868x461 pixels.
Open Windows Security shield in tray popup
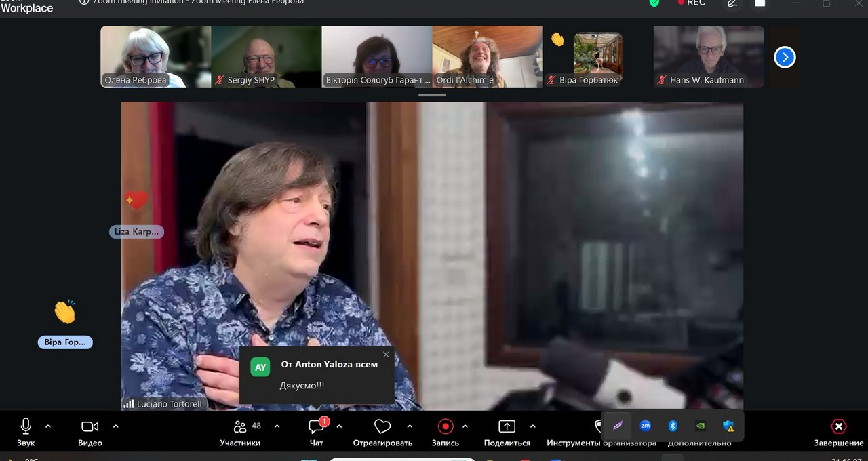pos(729,426)
